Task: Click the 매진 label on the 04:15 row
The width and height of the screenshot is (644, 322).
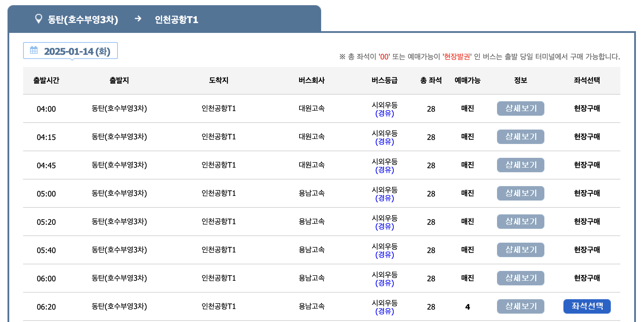Action: [x=467, y=137]
